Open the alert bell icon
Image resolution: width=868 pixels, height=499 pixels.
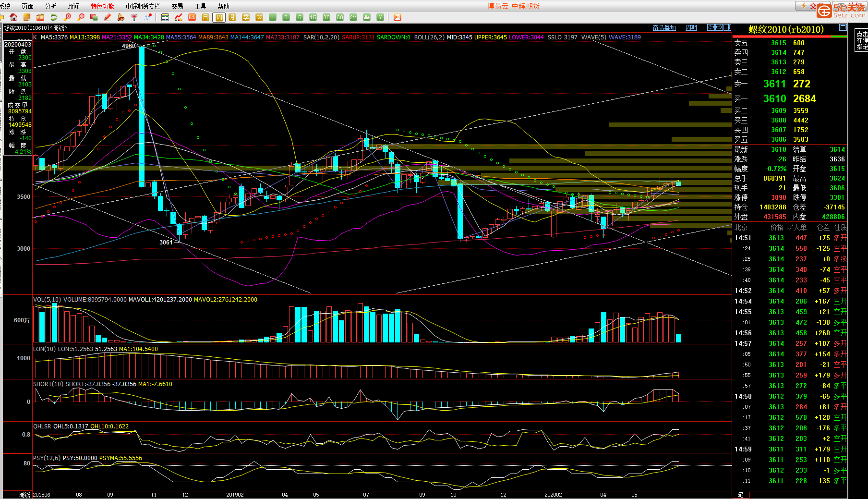coord(121,17)
